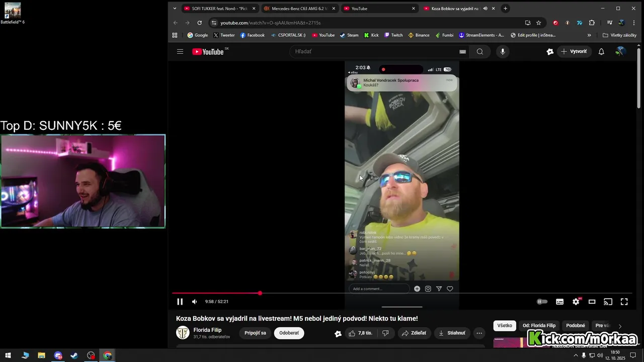Mute the Koza Bobkov tab via its speaker icon
Screen dimensions: 644x362
point(485,9)
